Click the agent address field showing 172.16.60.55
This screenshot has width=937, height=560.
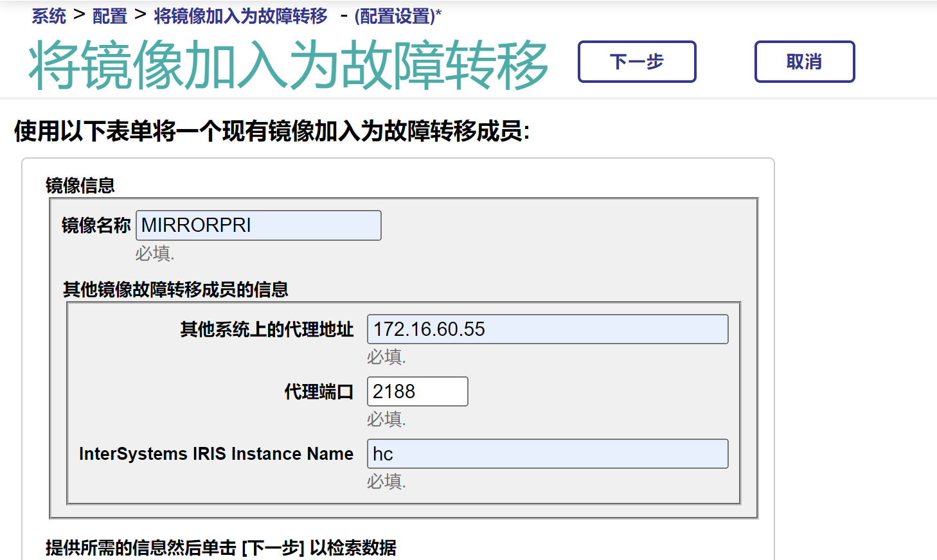pos(547,329)
